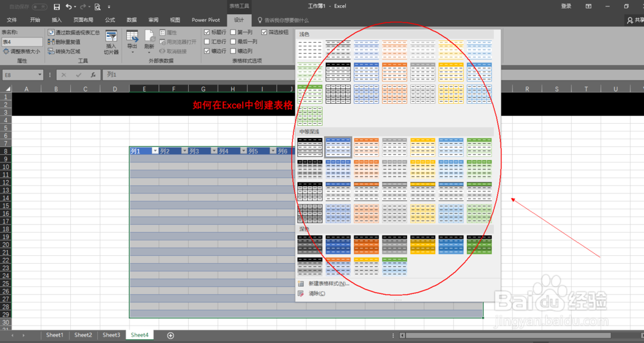This screenshot has height=343, width=644.
Task: Expand the dropdown arrow under 导出
Action: 132,53
